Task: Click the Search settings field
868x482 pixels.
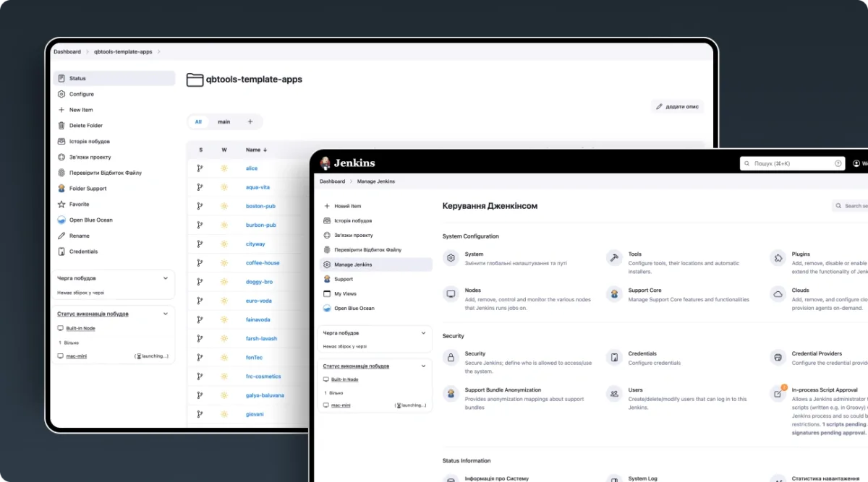Action: [x=851, y=206]
